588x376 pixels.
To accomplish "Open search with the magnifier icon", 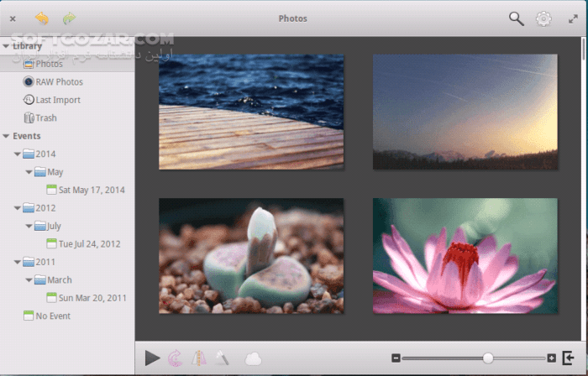I will tap(516, 18).
